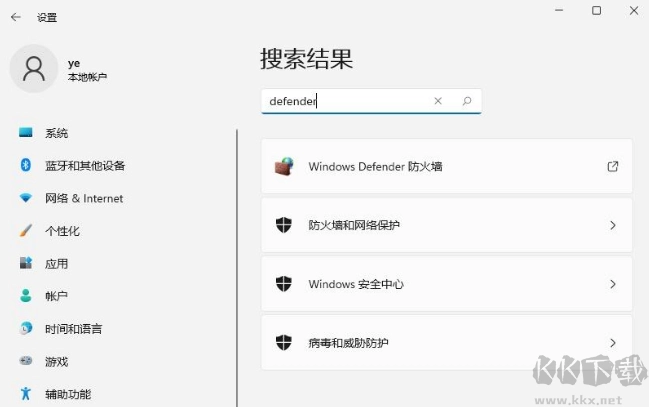Click the shield icon beside 病毒和威胁防护

284,343
